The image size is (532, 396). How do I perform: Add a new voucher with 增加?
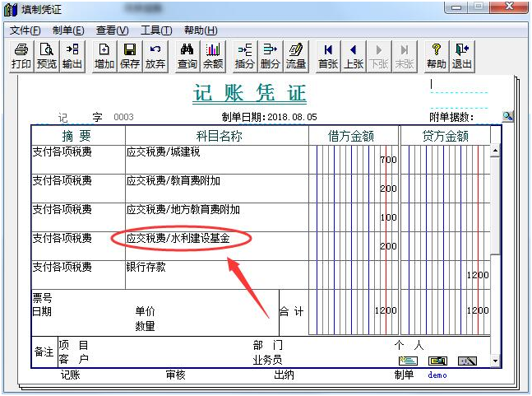coord(104,56)
